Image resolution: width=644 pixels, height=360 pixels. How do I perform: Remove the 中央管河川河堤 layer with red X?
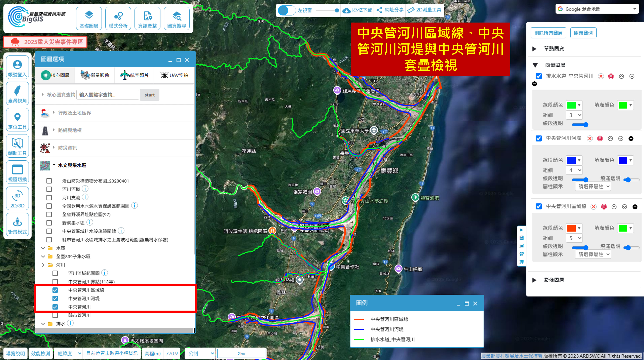pos(590,139)
